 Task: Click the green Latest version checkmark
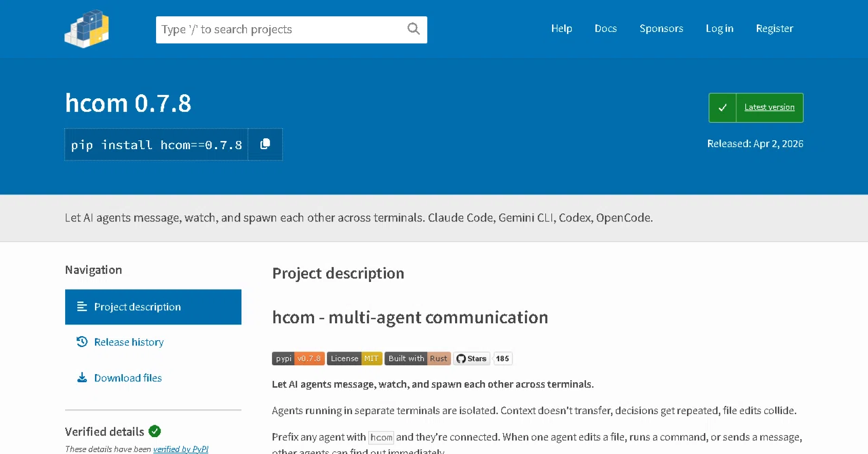pos(723,108)
